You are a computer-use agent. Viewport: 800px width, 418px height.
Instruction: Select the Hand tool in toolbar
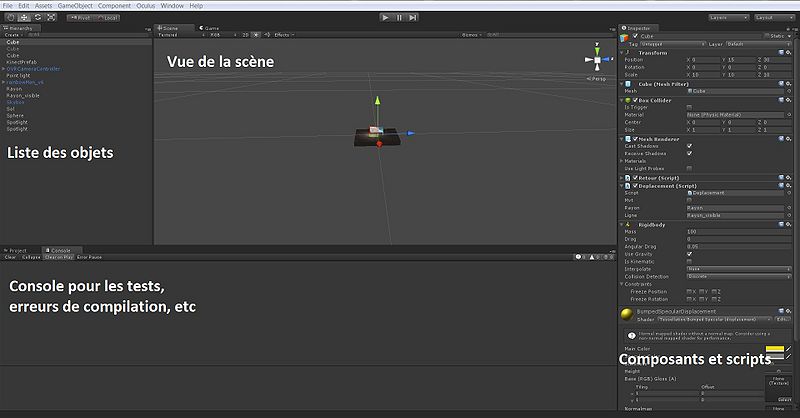(9, 17)
